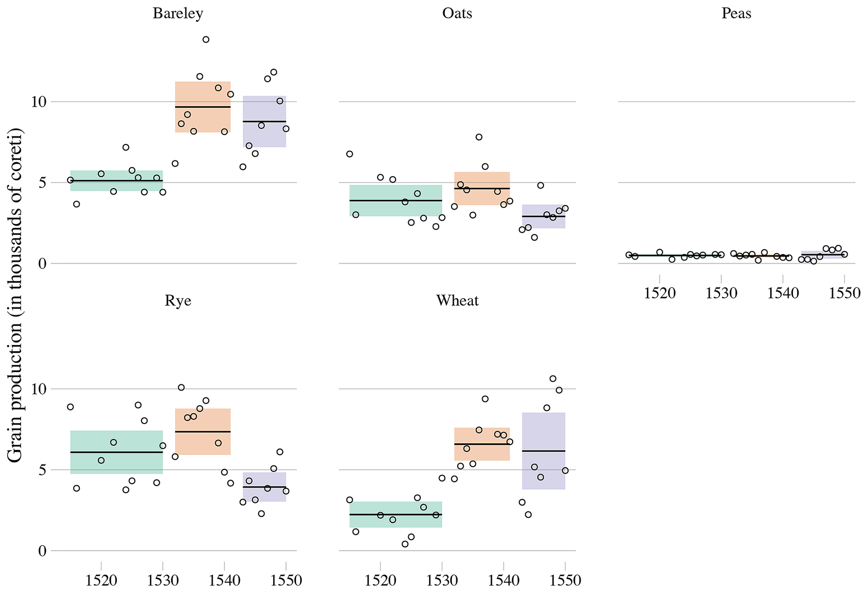
Task: Click the highest data point in Bareley panel
Action: point(206,40)
